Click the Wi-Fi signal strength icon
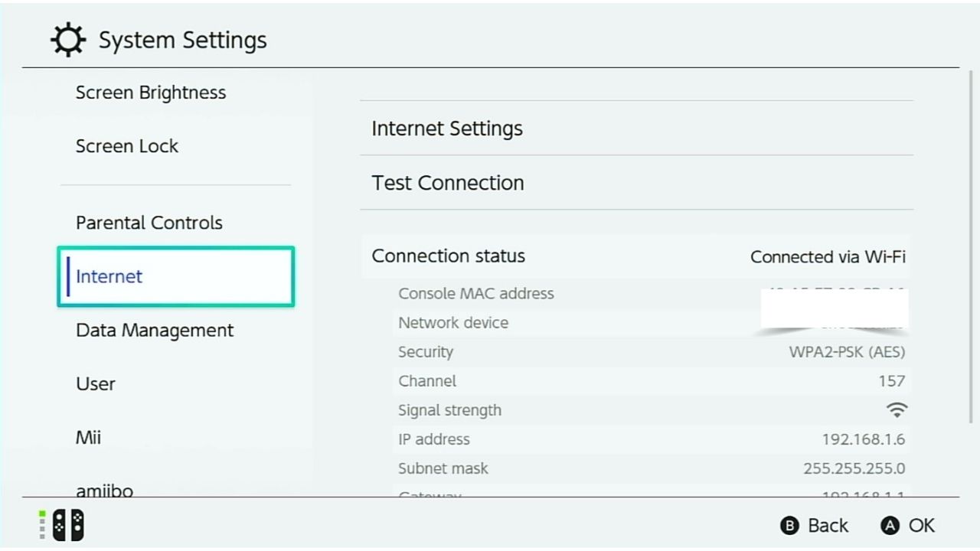Image resolution: width=980 pixels, height=551 pixels. (896, 410)
